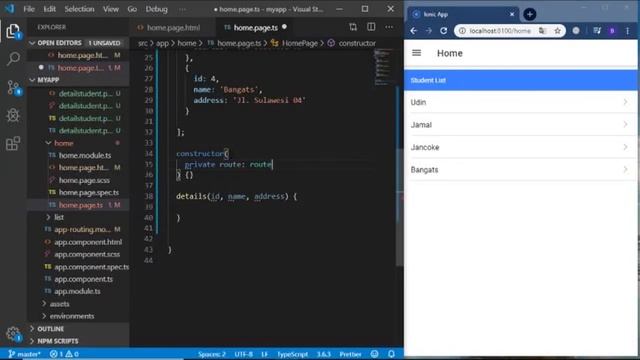Open new browser tab with plus button
The height and width of the screenshot is (360, 640).
point(530,14)
